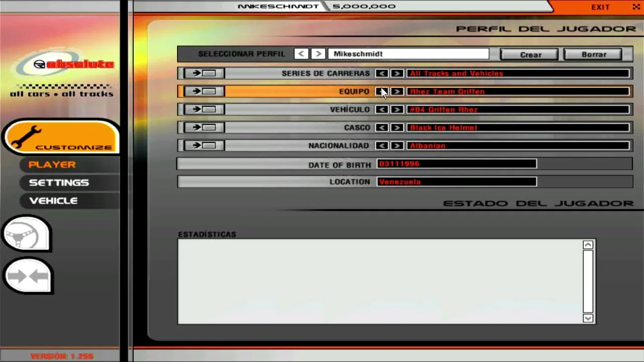Click the profile name field Mikeschmidt
The width and height of the screenshot is (644, 362).
coord(408,54)
